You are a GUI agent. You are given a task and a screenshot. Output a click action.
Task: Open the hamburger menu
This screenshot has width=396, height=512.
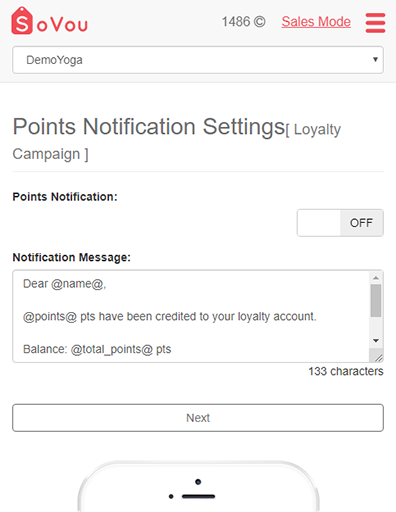[x=375, y=23]
